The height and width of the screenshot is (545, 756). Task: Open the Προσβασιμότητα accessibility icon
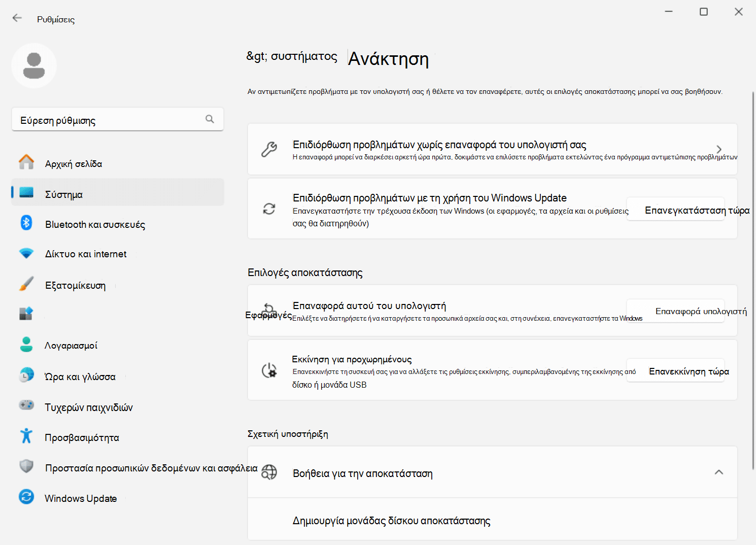coord(26,436)
